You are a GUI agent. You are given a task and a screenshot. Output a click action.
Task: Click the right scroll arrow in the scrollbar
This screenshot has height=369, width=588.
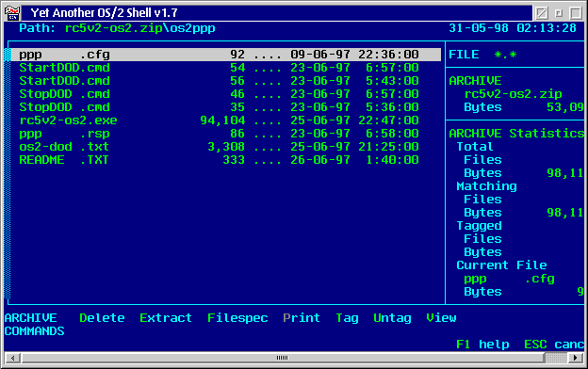pos(575,358)
